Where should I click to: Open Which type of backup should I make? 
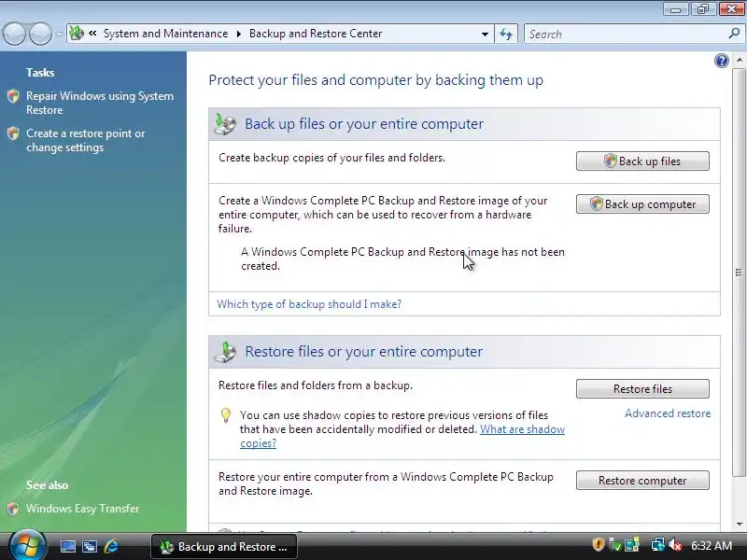point(309,304)
